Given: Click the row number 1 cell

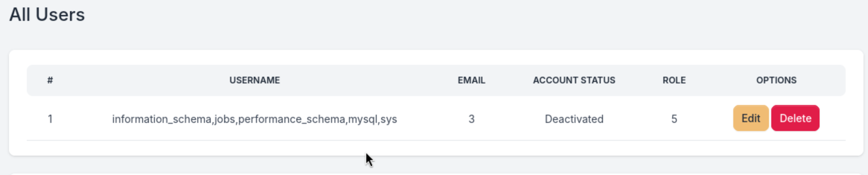Looking at the screenshot, I should (x=50, y=119).
